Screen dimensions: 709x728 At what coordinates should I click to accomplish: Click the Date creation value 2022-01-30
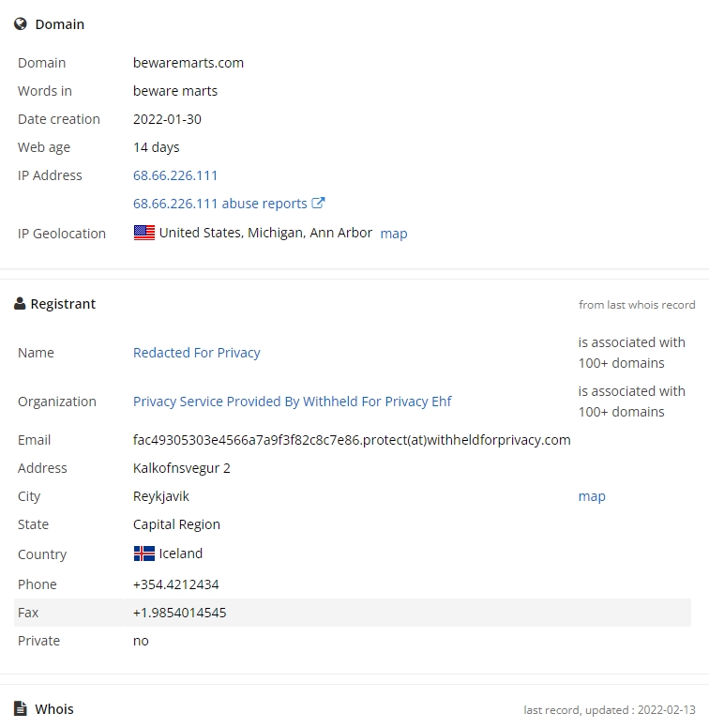pyautogui.click(x=167, y=119)
